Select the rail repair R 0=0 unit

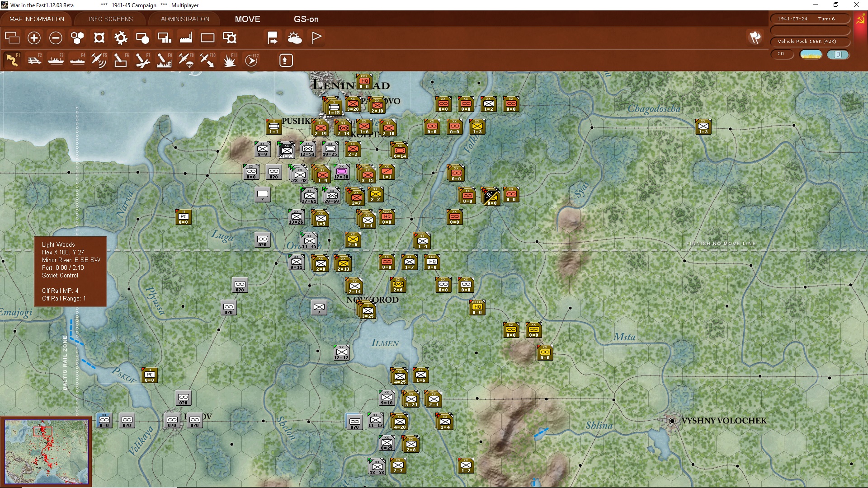pyautogui.click(x=491, y=197)
